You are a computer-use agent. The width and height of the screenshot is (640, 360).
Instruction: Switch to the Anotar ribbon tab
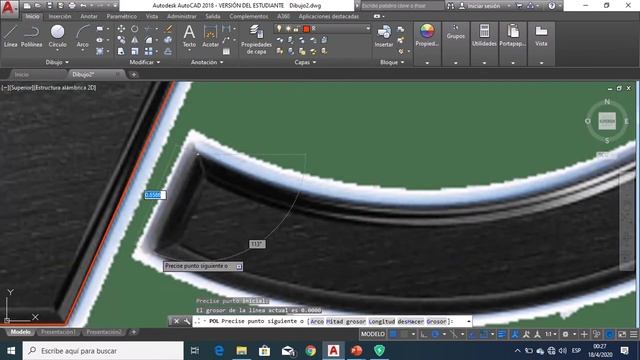coord(89,16)
